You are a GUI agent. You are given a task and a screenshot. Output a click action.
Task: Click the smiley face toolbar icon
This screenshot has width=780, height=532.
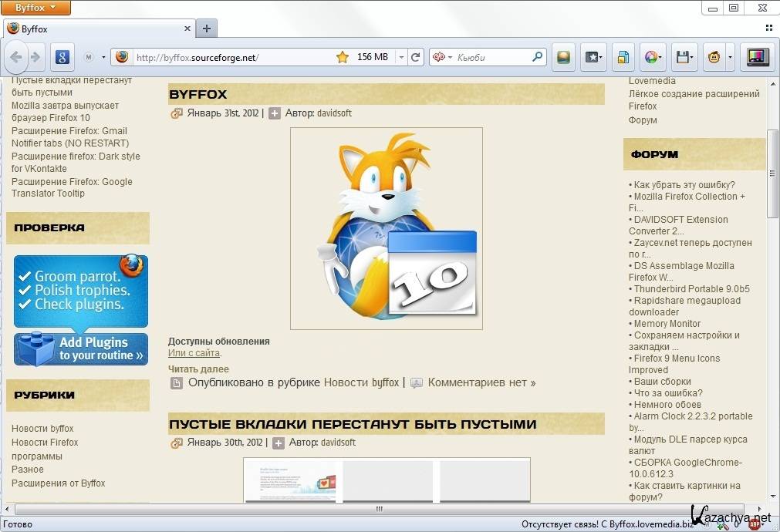tap(714, 57)
